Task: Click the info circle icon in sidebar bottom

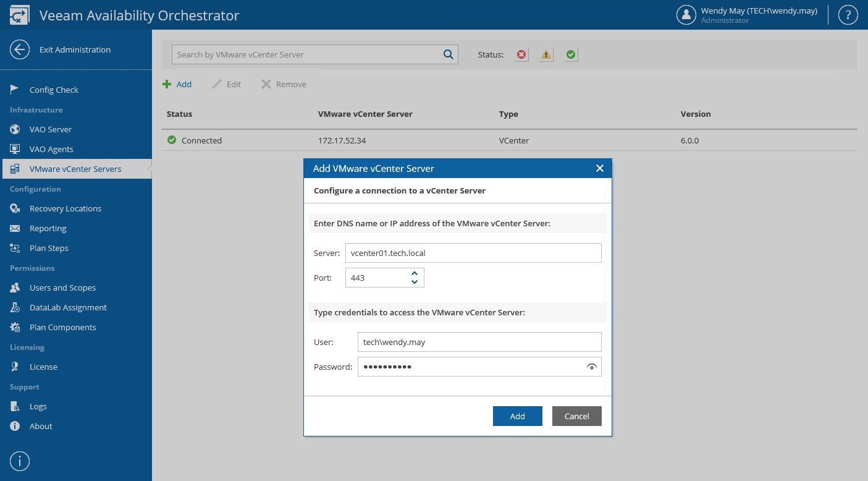Action: (20, 461)
